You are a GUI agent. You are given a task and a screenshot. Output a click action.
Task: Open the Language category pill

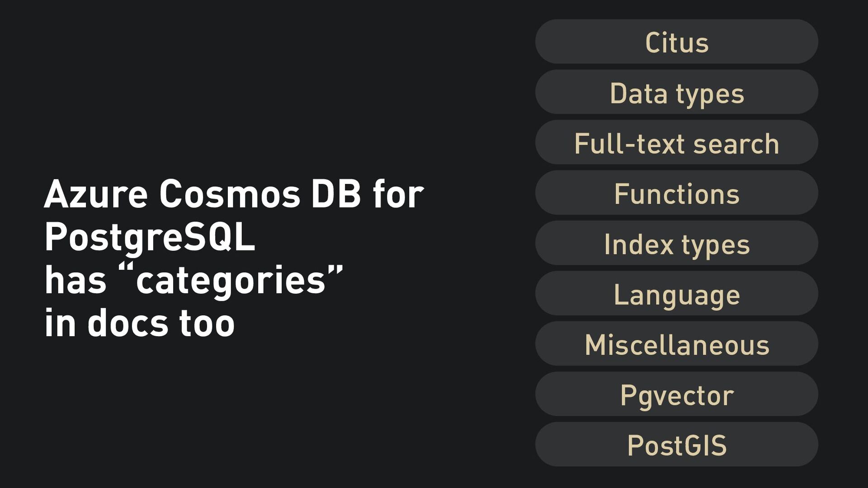676,293
